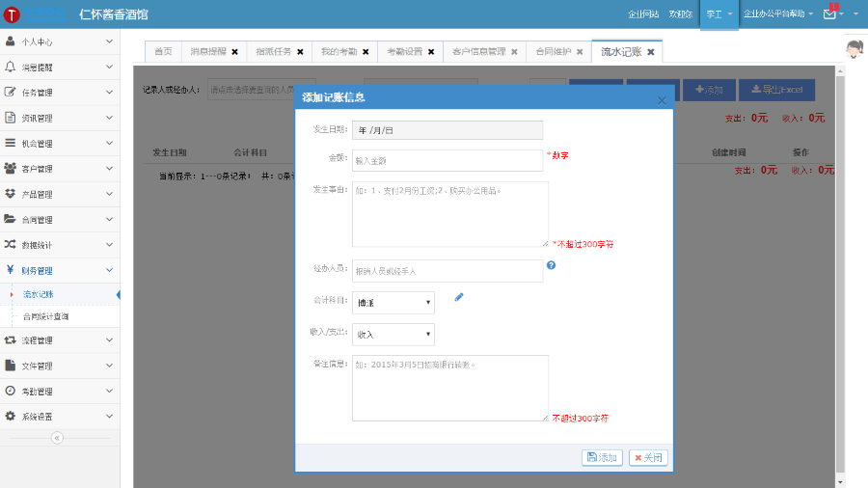Image resolution: width=868 pixels, height=488 pixels.
Task: Click the gear icon beside 系统设置
Action: point(10,416)
